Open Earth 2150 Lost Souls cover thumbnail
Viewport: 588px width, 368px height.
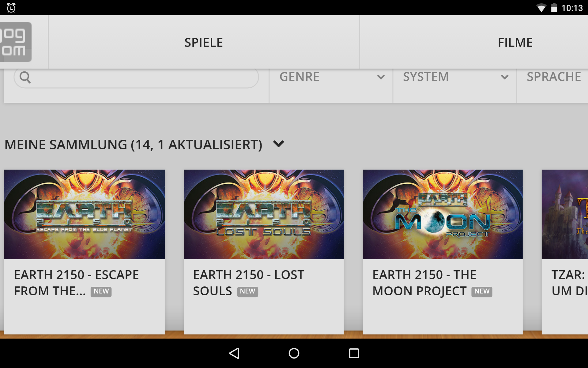(264, 214)
